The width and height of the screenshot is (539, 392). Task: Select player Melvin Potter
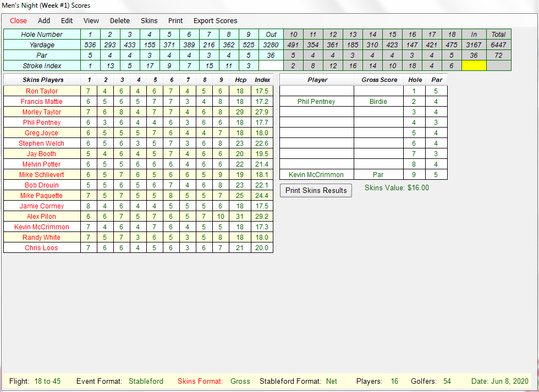pyautogui.click(x=42, y=164)
